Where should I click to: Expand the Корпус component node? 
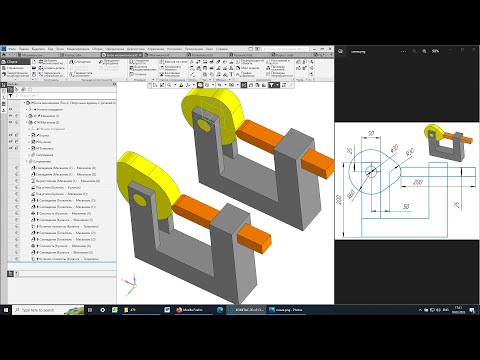[x=29, y=135]
